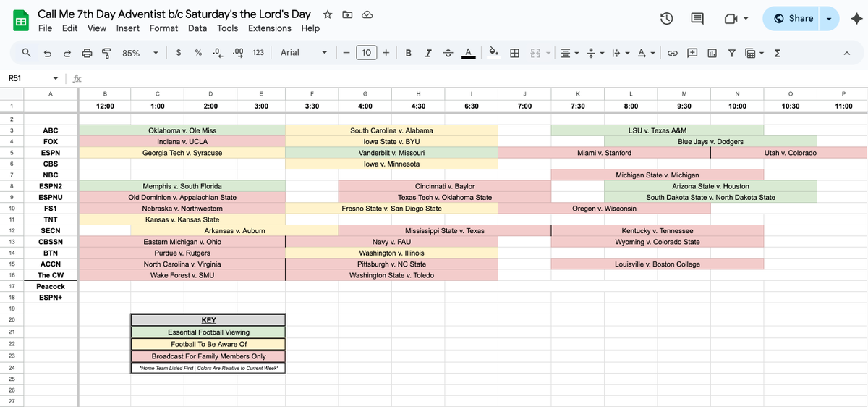Click the spreadsheet title text
The width and height of the screenshot is (868, 407).
click(x=174, y=14)
